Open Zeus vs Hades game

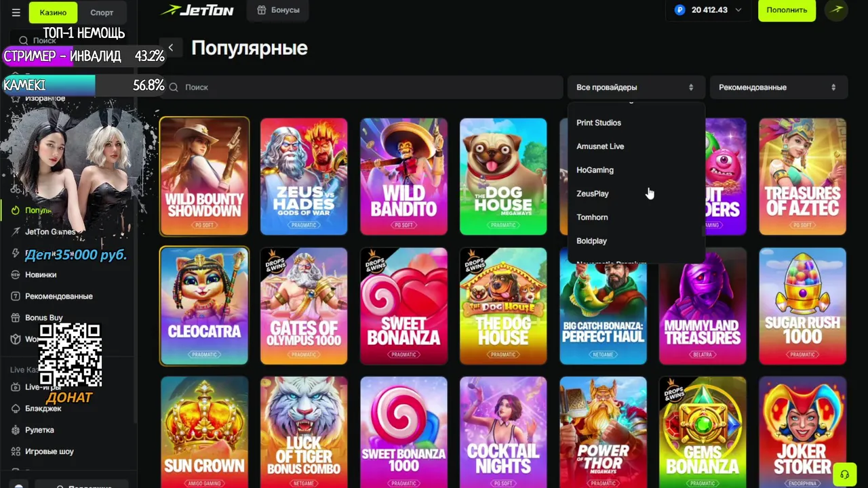[304, 176]
